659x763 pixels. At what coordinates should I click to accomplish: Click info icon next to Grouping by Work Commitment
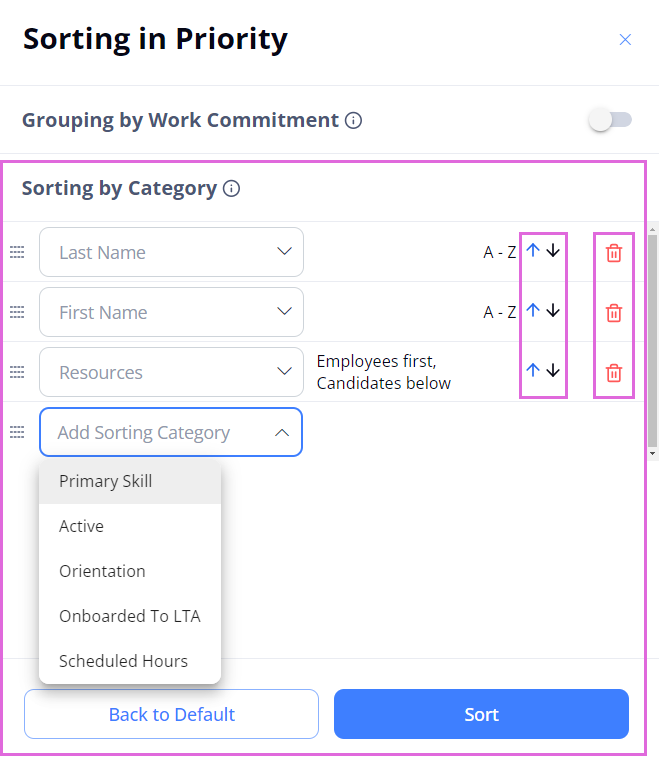pos(353,120)
